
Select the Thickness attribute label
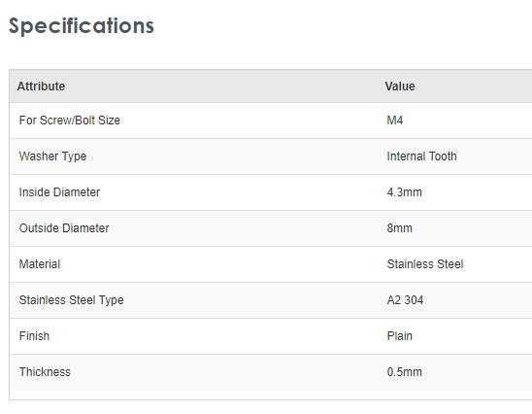pos(45,372)
